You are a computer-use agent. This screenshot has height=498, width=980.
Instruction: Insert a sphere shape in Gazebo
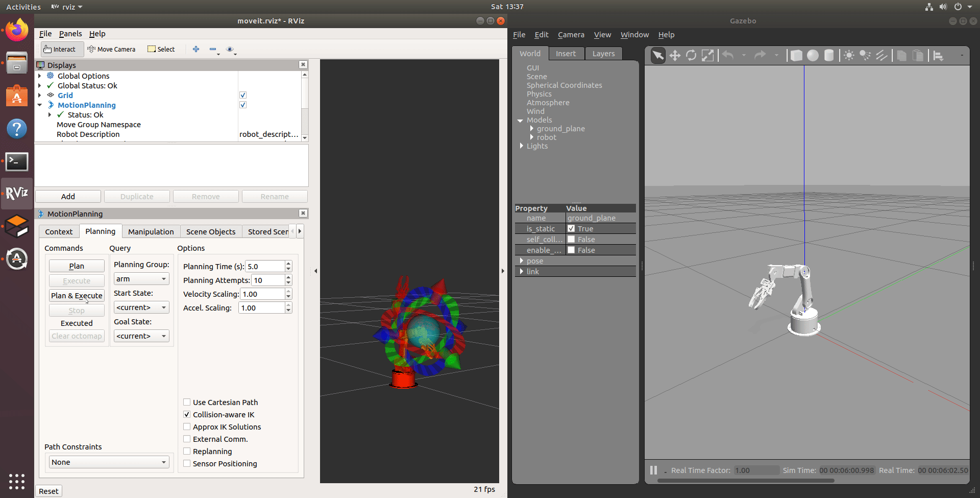pos(813,55)
